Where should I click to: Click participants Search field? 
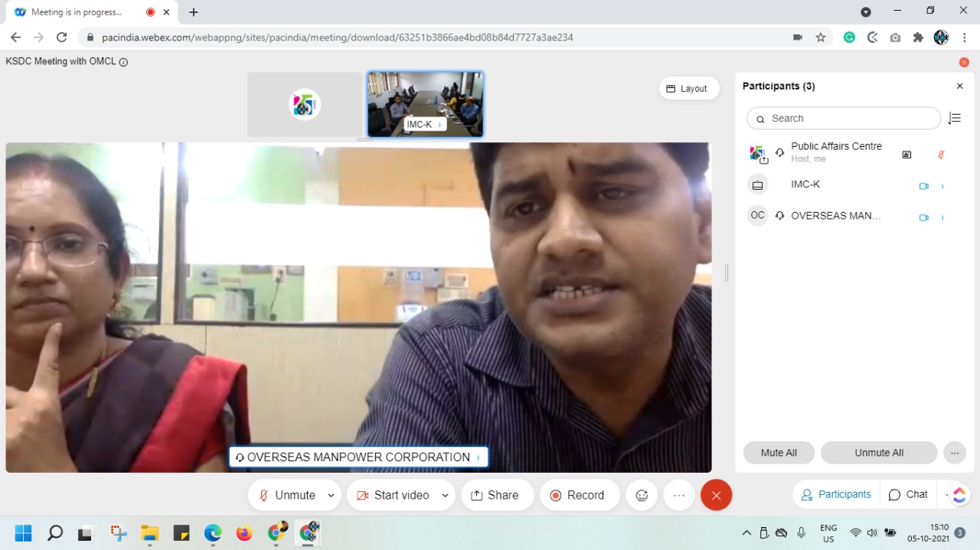[x=844, y=119]
